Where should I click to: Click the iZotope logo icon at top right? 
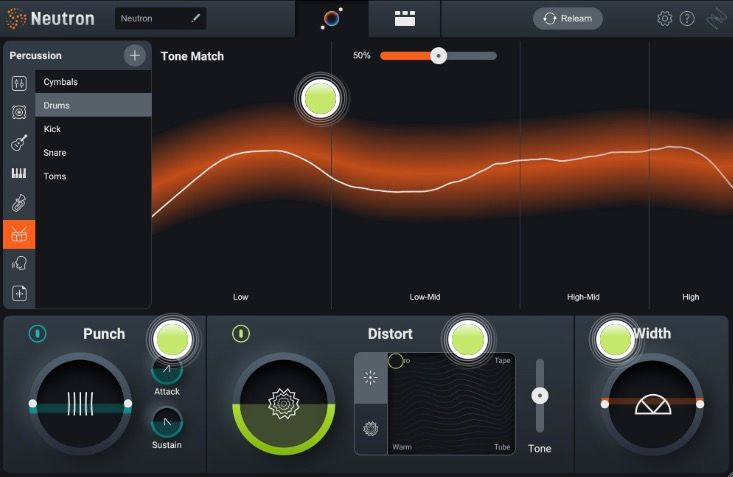tap(717, 19)
